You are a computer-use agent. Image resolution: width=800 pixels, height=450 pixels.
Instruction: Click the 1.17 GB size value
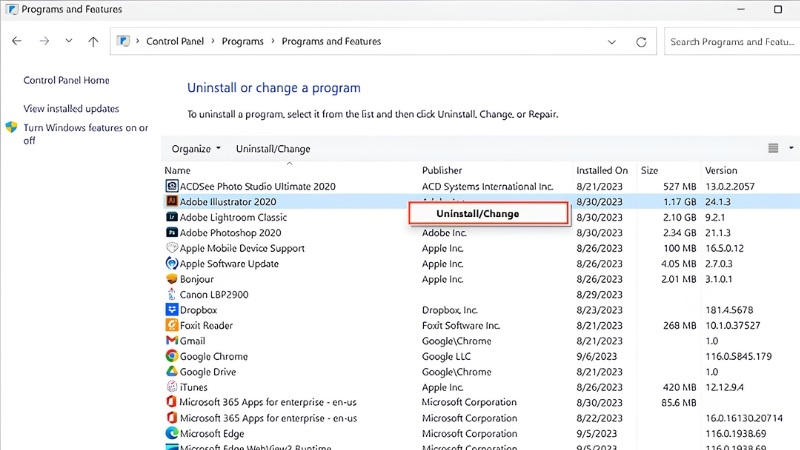click(x=680, y=202)
